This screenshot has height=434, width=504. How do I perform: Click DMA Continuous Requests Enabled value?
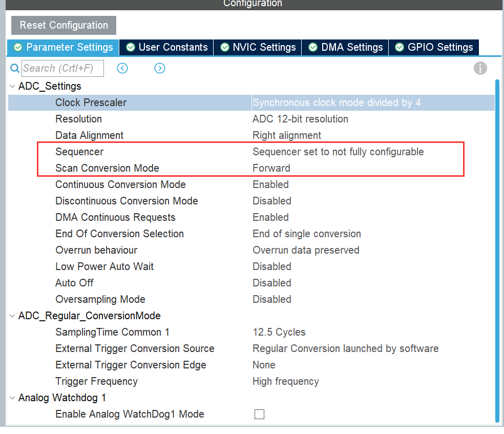coord(270,217)
